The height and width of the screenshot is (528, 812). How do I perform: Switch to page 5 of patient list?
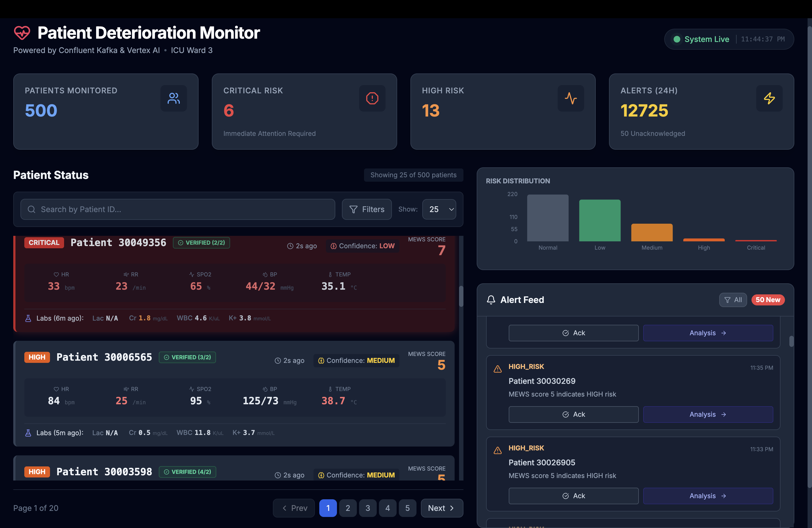(x=407, y=508)
